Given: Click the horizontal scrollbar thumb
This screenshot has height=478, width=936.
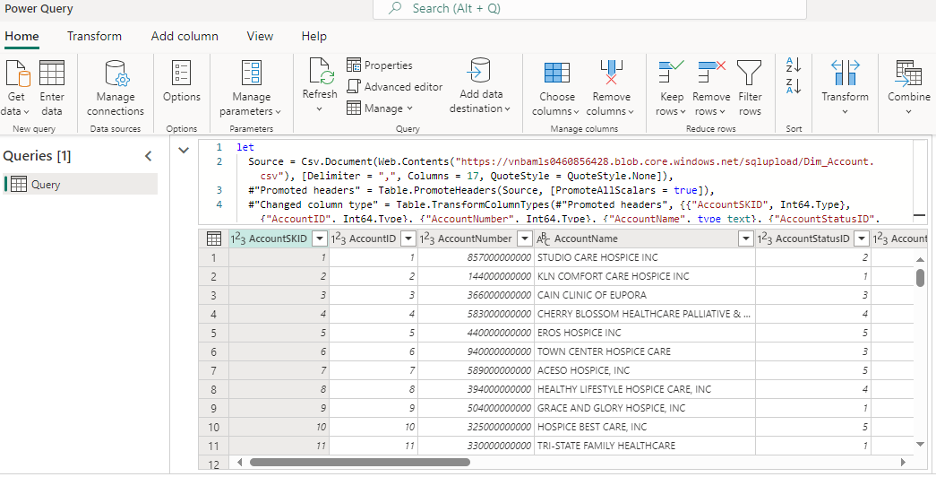Looking at the screenshot, I should (360, 462).
